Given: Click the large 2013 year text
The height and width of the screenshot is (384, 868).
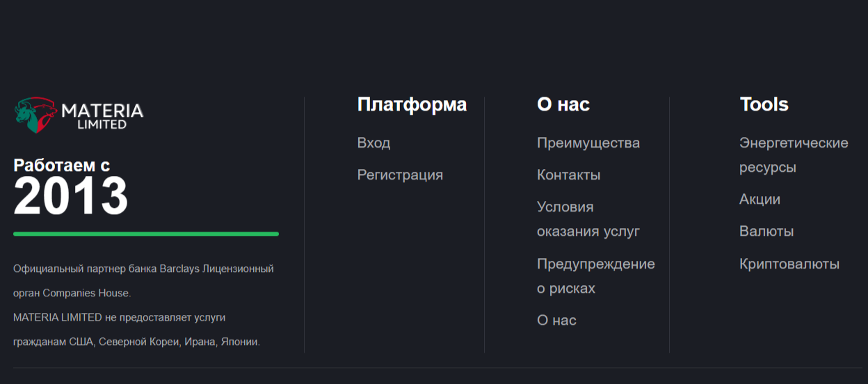Looking at the screenshot, I should point(71,195).
